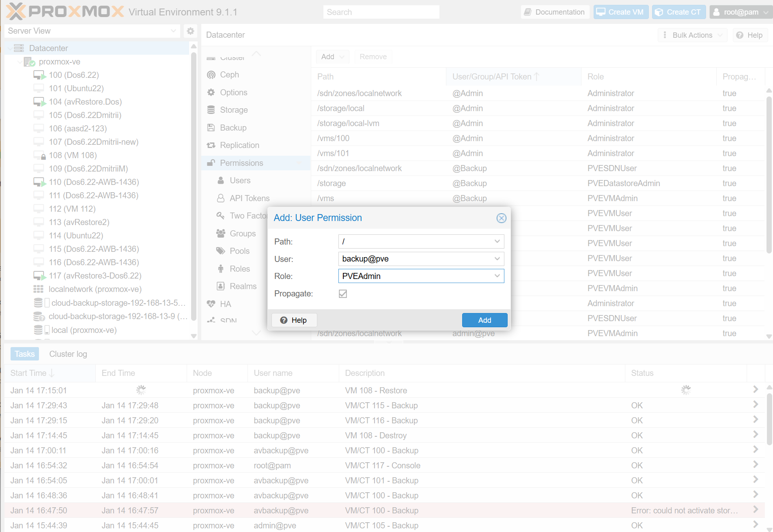Click the Ceph icon in the Datacenter menu
Image resolution: width=773 pixels, height=532 pixels.
(x=211, y=75)
